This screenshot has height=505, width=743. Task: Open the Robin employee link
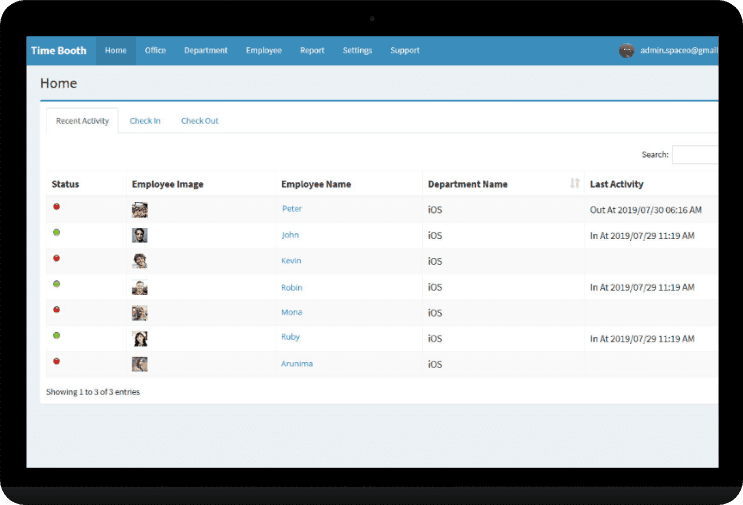tap(292, 288)
